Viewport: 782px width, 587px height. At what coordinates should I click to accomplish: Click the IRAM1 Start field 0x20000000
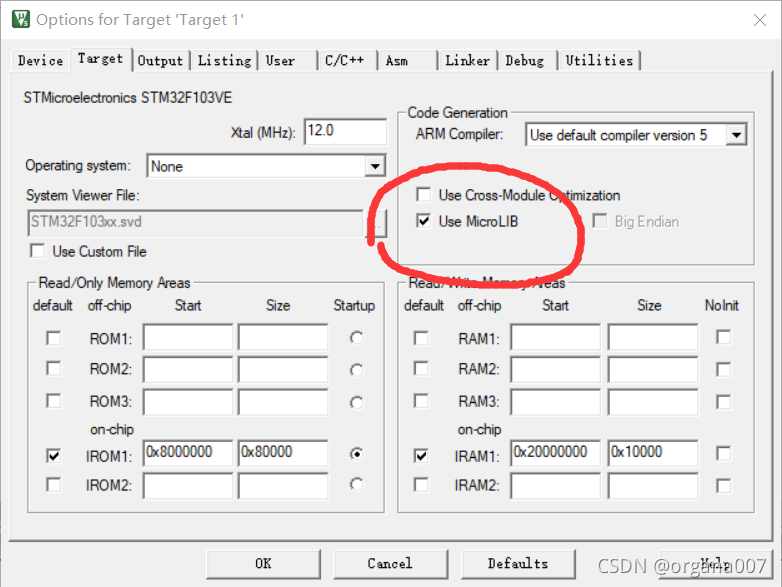point(556,453)
